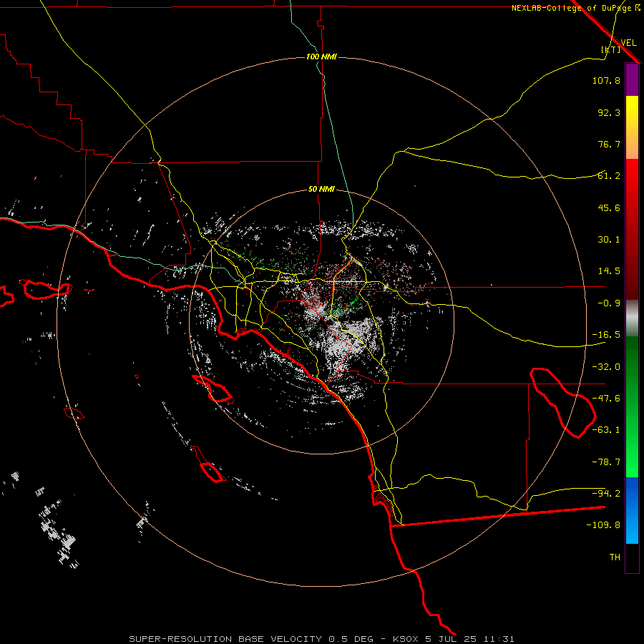This screenshot has width=644, height=644.
Task: Click the -16.5 velocity scale value
Action: tap(606, 335)
